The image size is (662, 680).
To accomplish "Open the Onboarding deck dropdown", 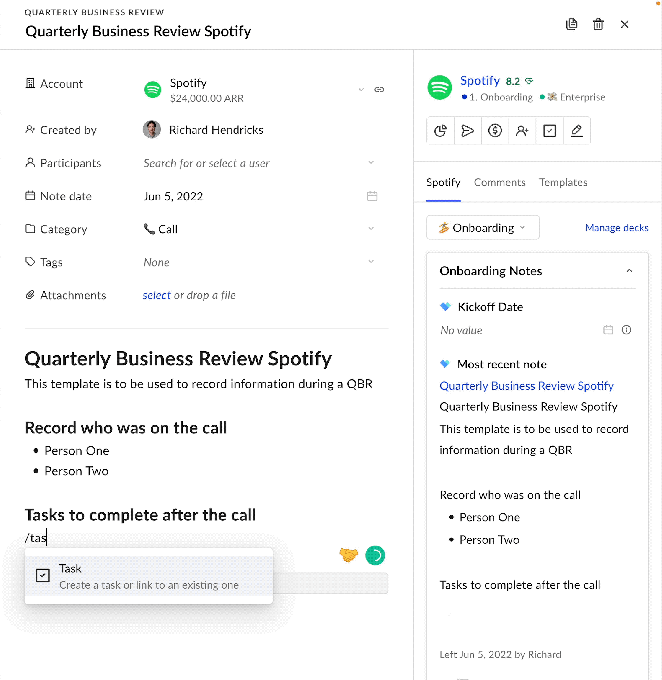I will [483, 228].
